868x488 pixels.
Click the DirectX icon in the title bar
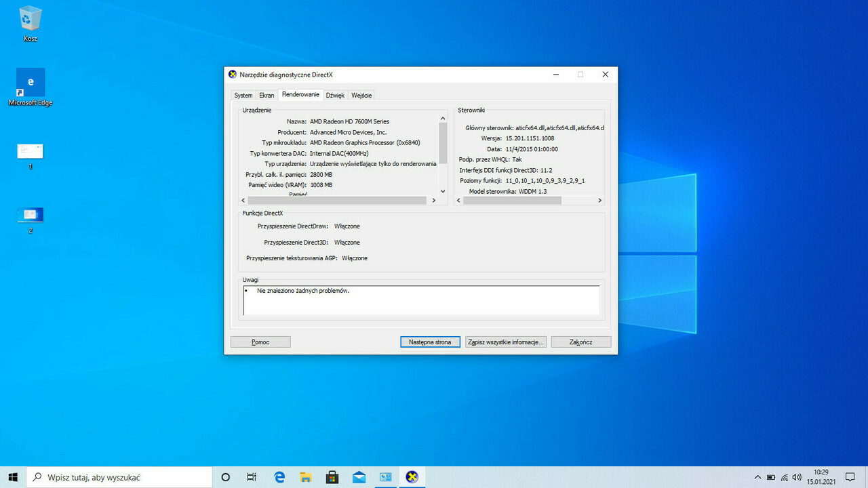click(x=233, y=75)
